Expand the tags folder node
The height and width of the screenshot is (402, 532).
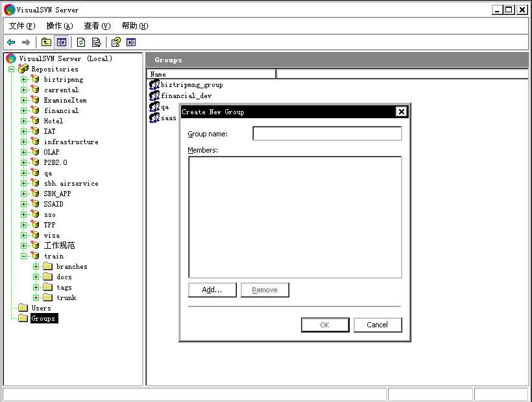tap(36, 288)
